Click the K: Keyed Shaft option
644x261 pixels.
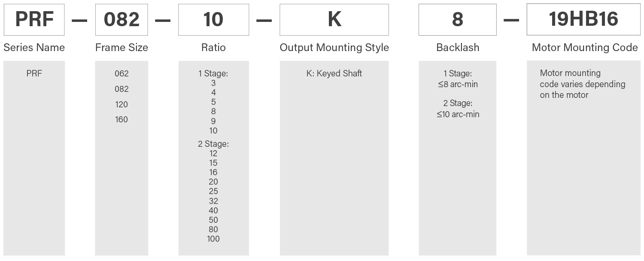tap(334, 73)
